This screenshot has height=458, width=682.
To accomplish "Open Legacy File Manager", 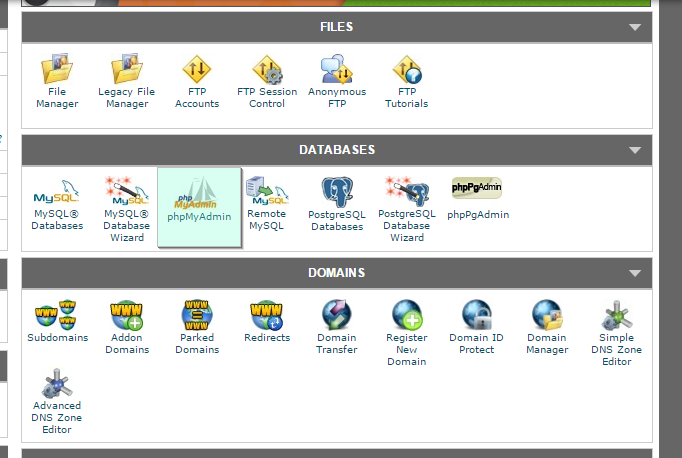I will pyautogui.click(x=127, y=70).
